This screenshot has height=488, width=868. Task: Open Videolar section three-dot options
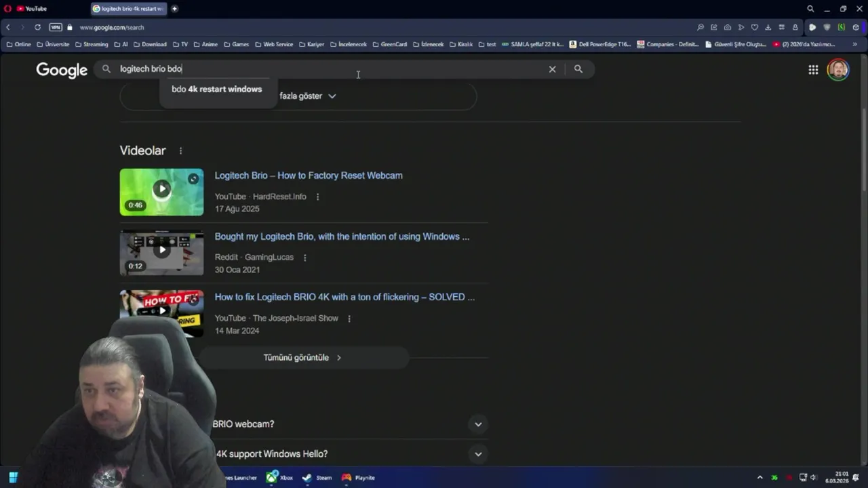(x=180, y=150)
